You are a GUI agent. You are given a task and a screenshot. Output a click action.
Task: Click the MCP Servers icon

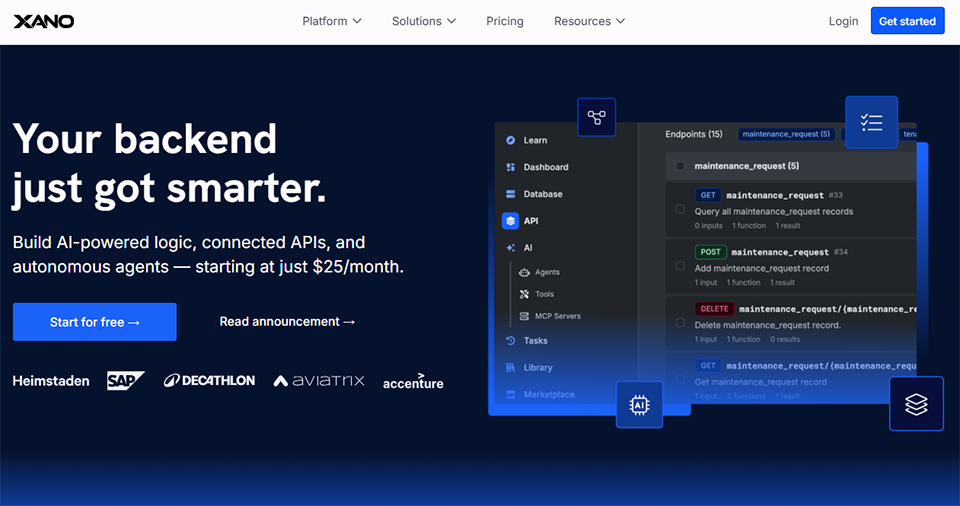point(524,316)
